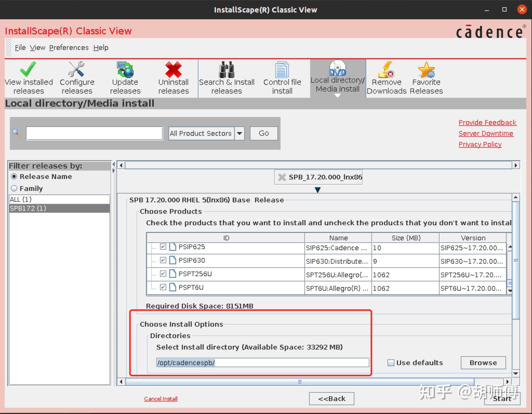Image resolution: width=532 pixels, height=414 pixels.
Task: Select the Release Name radio button
Action: 14,177
